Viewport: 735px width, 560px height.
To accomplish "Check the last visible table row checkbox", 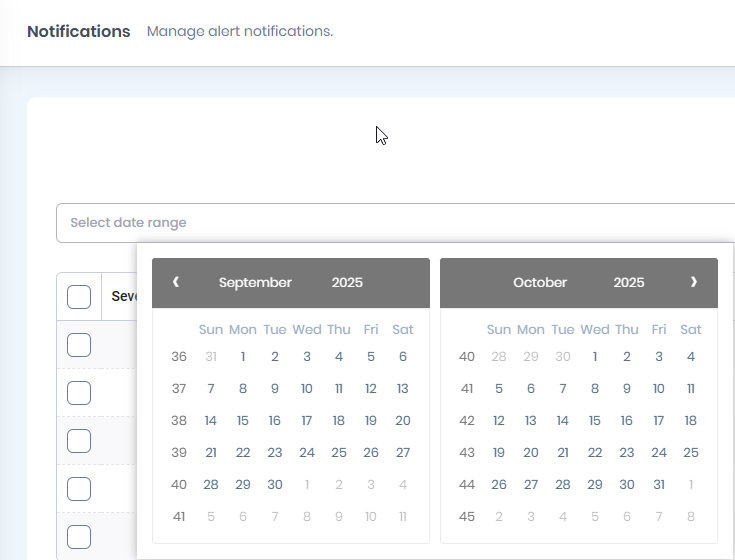I will (x=79, y=537).
